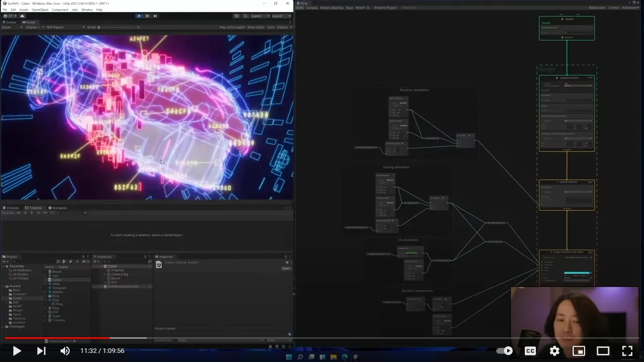The image size is (644, 362).
Task: Open the GameObject menu
Action: (x=40, y=10)
